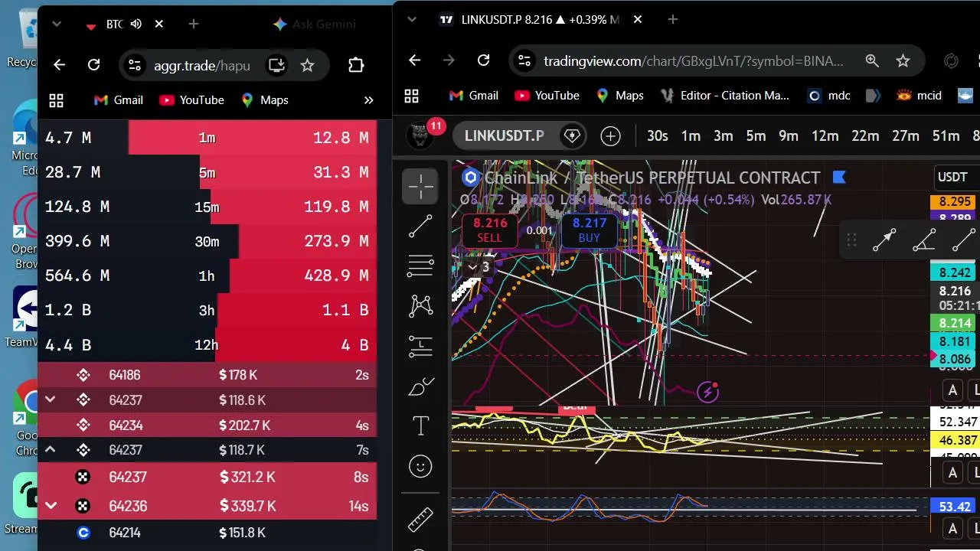Zoom icon in TradingView address bar
Viewport: 980px width, 551px height.
point(872,60)
